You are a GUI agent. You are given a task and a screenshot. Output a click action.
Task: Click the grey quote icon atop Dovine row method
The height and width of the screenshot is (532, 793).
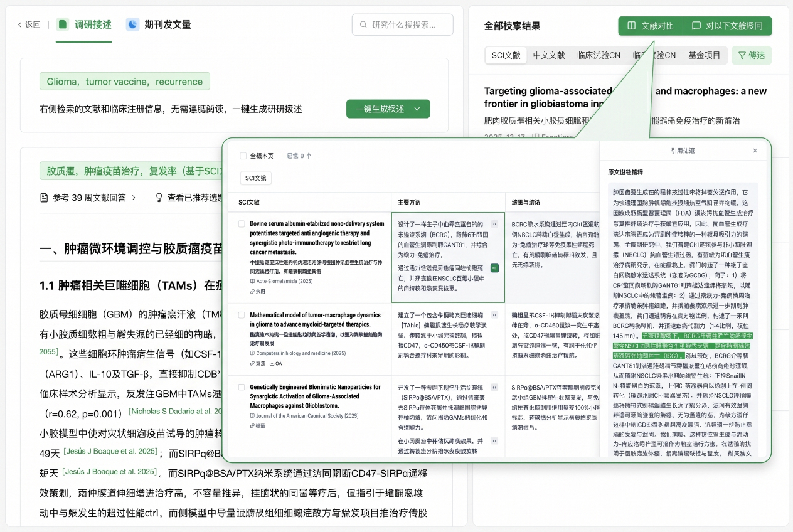[494, 224]
